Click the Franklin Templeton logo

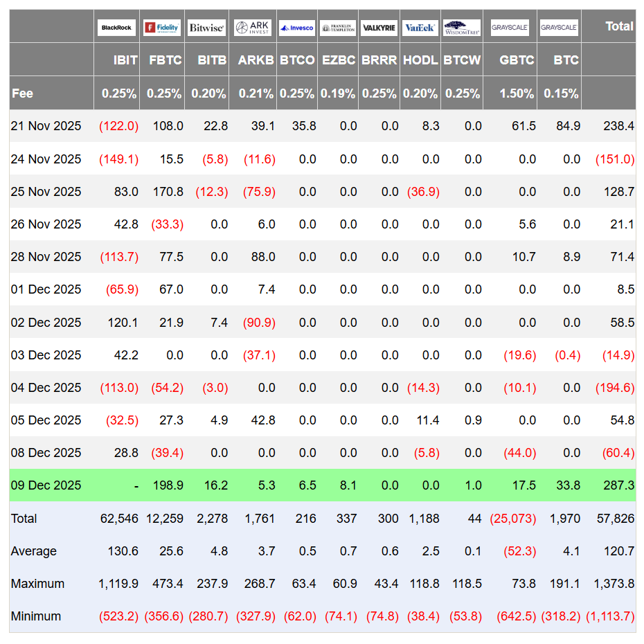338,28
